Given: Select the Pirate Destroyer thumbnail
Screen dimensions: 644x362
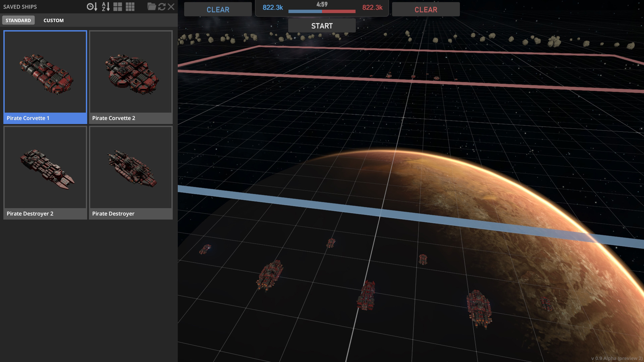Looking at the screenshot, I should [131, 173].
